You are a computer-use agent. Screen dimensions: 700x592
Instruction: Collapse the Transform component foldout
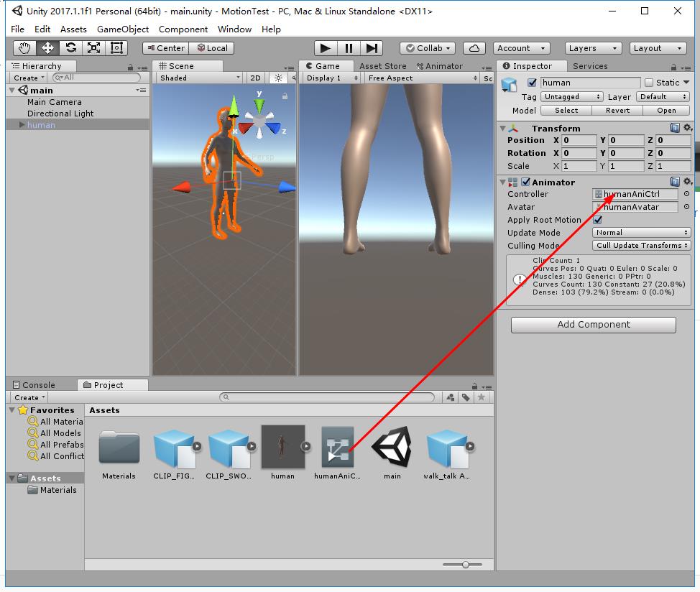(x=502, y=129)
